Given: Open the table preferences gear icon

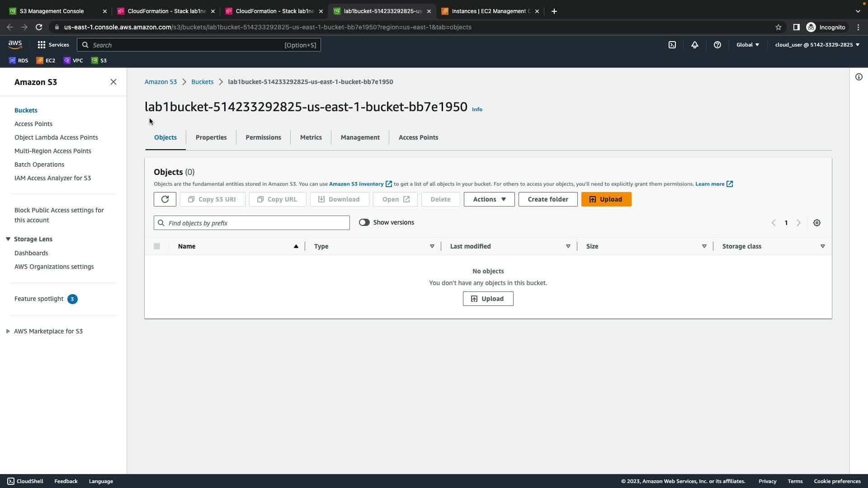Looking at the screenshot, I should (x=816, y=223).
